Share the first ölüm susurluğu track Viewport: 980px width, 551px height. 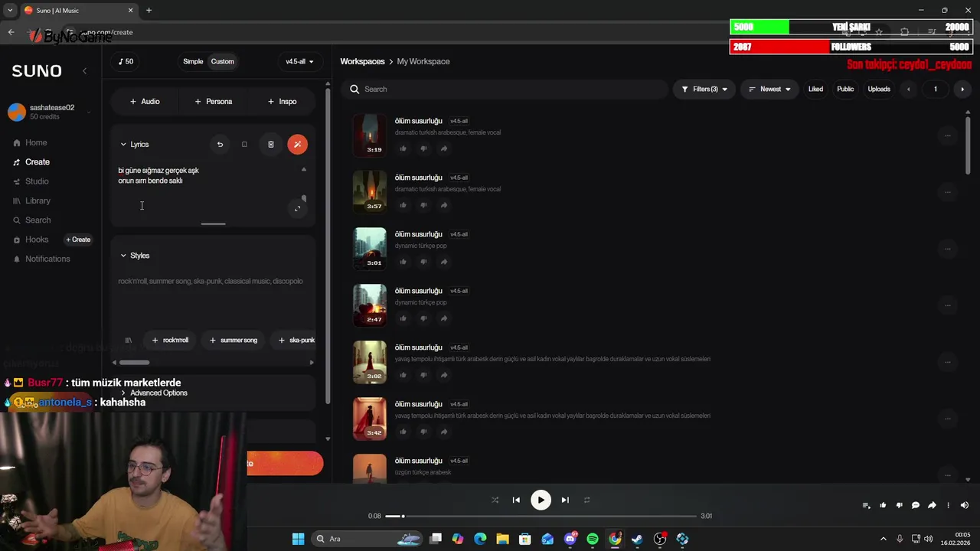(x=443, y=148)
